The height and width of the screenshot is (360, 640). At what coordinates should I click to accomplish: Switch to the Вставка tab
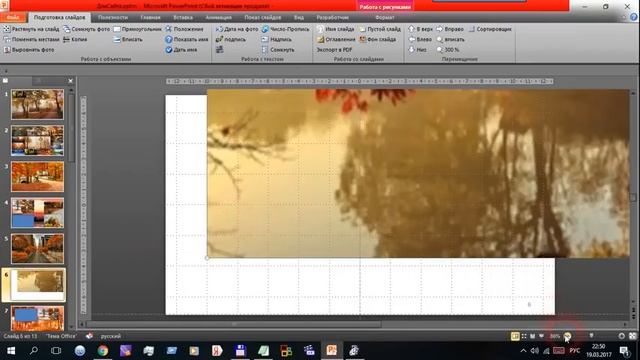point(182,18)
